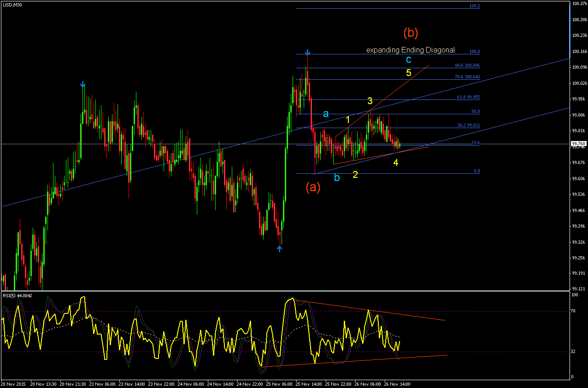Click the 0.0 Fibonacci level label
This screenshot has width=588, height=388.
tap(477, 171)
